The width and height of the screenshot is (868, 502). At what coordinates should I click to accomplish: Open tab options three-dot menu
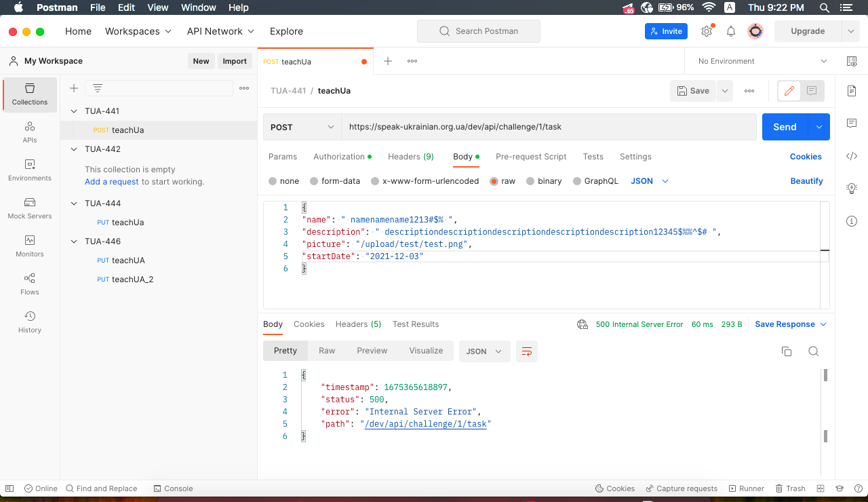click(412, 61)
